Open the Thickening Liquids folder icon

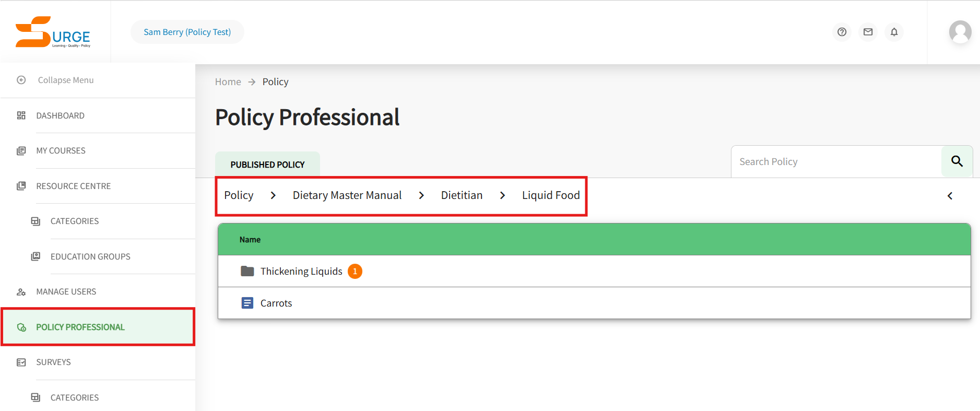click(247, 271)
